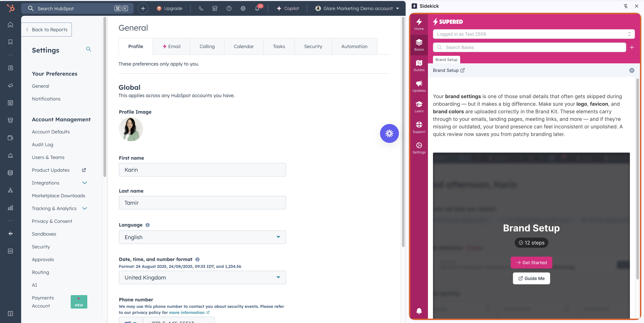644x323 pixels.
Task: Unpin the Sidekick panel
Action: tap(626, 6)
